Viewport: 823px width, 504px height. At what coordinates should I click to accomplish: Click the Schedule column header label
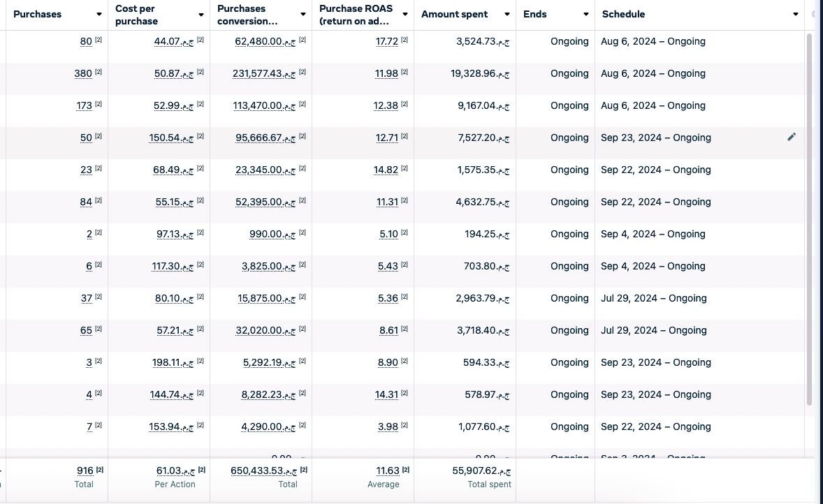coord(623,15)
